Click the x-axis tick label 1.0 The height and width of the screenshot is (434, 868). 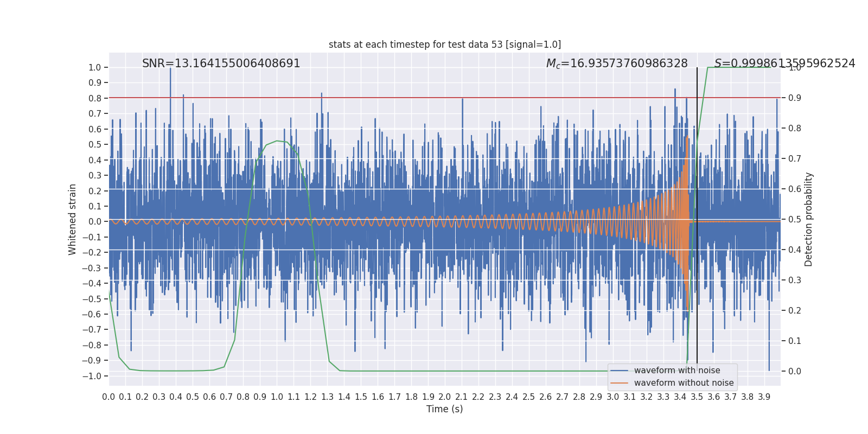point(277,397)
